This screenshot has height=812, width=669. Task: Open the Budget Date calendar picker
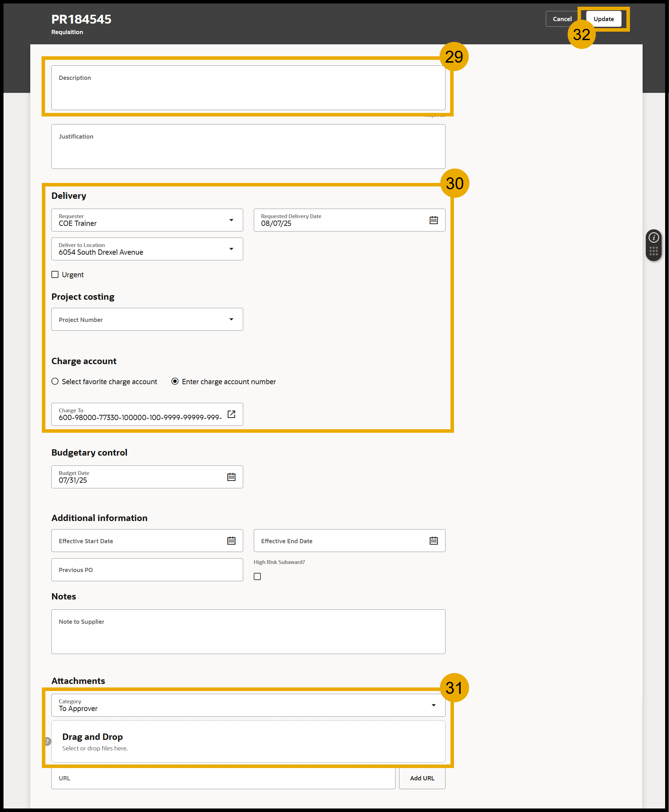coord(231,477)
